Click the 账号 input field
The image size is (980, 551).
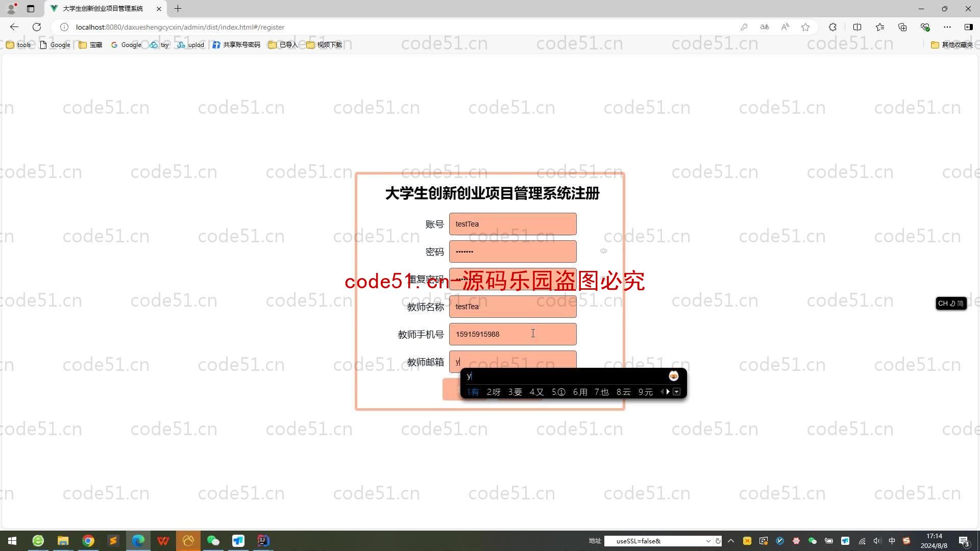click(512, 224)
